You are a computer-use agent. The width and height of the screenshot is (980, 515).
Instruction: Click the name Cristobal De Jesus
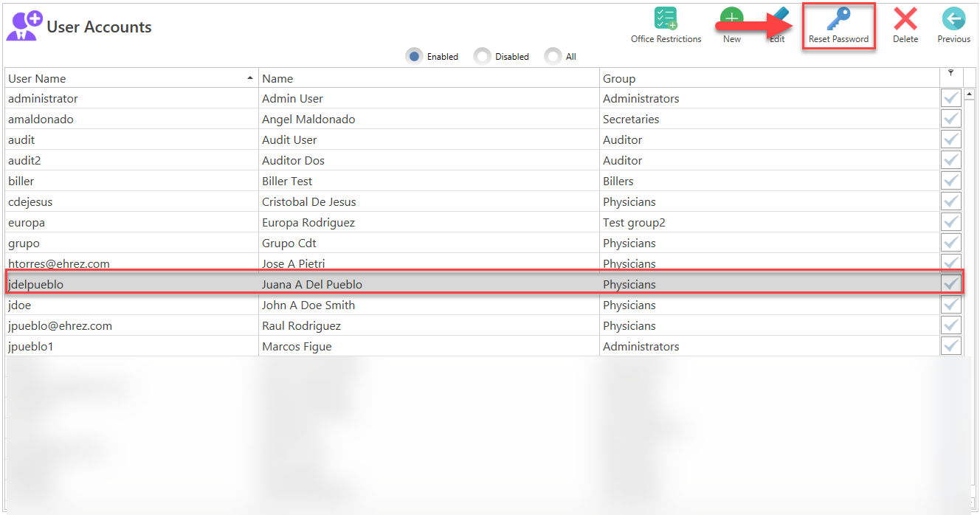(x=309, y=201)
